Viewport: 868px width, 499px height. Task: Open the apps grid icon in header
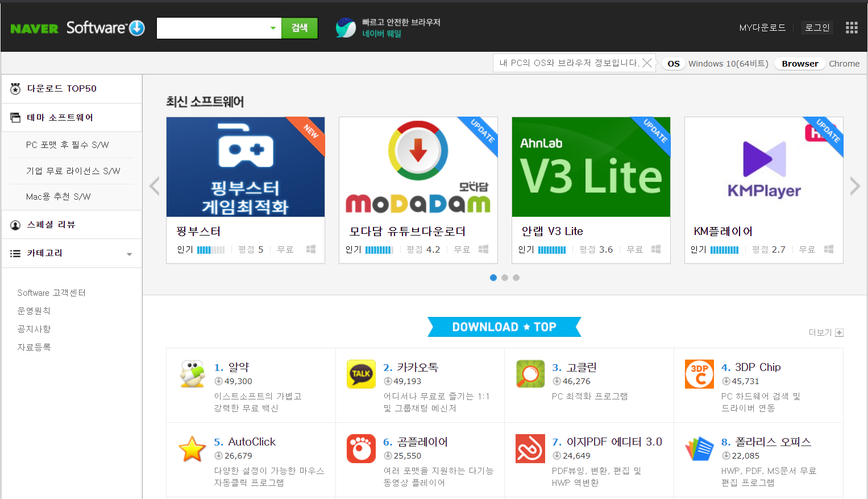tap(852, 28)
